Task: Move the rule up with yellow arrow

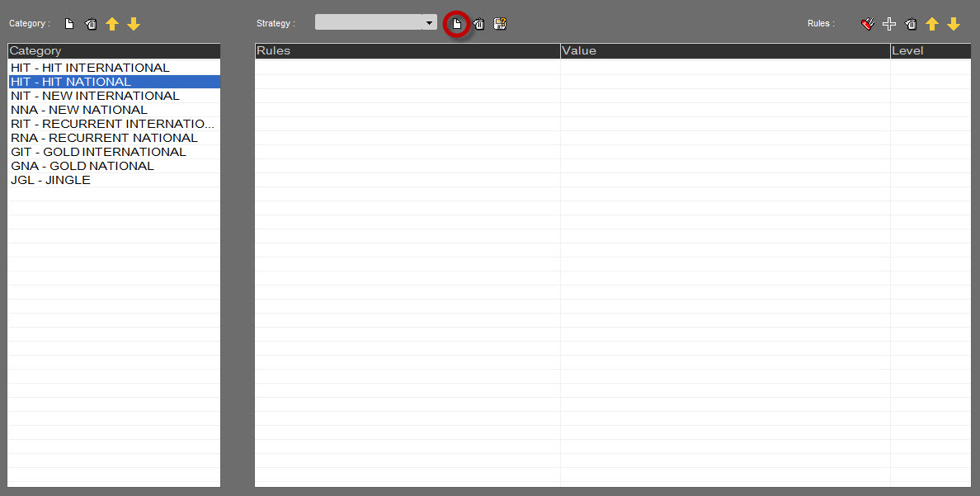Action: [932, 24]
